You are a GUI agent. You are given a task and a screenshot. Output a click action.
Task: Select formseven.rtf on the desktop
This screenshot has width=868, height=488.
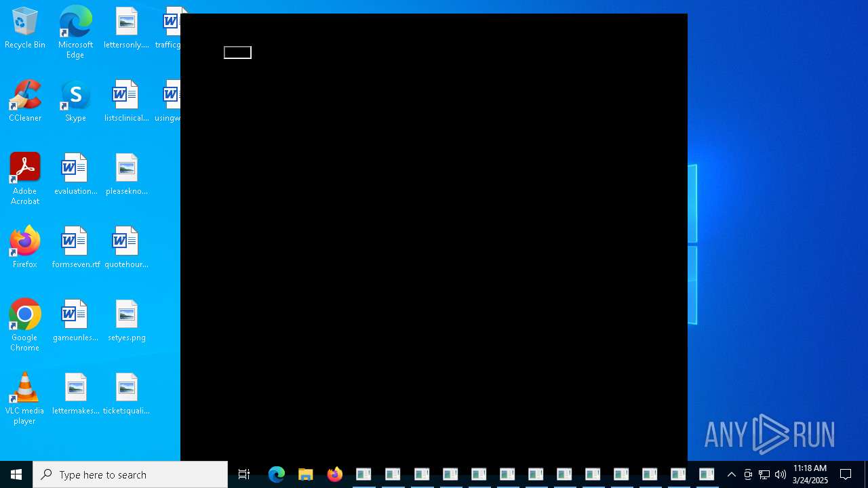click(75, 248)
